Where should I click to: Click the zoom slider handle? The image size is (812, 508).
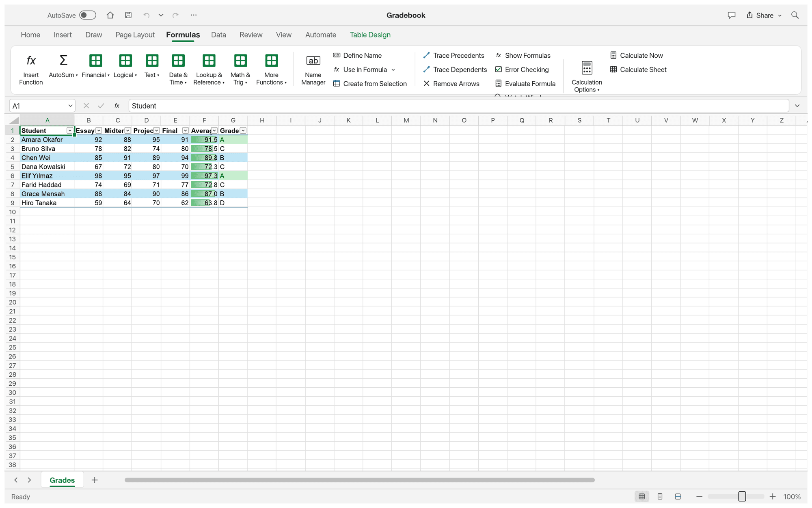[x=742, y=497]
